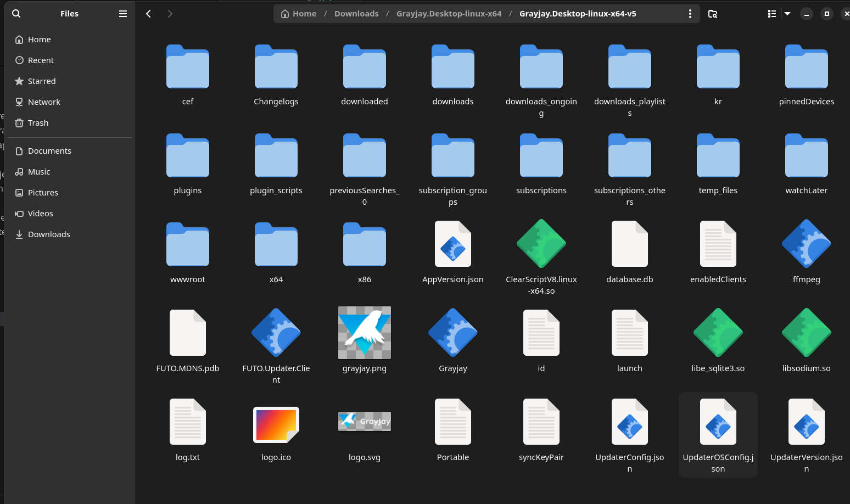Viewport: 850px width, 504px height.
Task: Select the FUTO.MDNS.pdb file
Action: coord(188,333)
